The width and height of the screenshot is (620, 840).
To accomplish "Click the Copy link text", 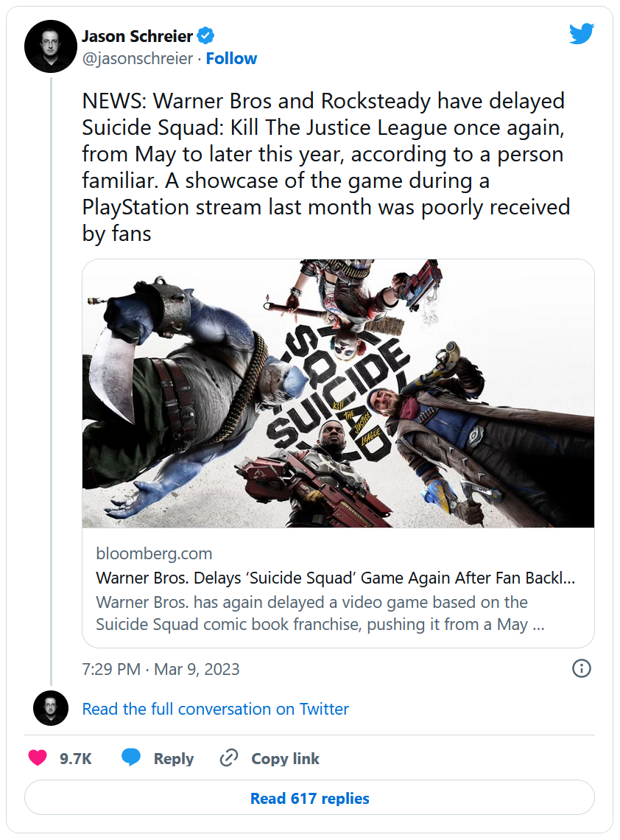I will pyautogui.click(x=285, y=759).
